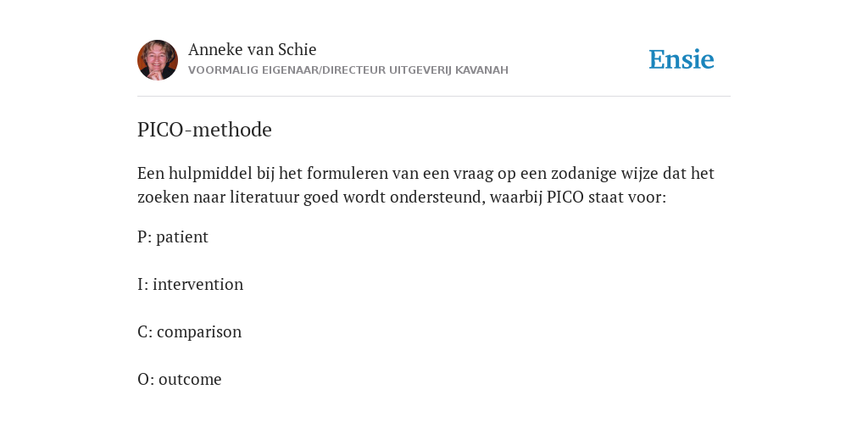
Task: Click the definition paragraph starting 'Een hulpmiddel'
Action: [426, 185]
